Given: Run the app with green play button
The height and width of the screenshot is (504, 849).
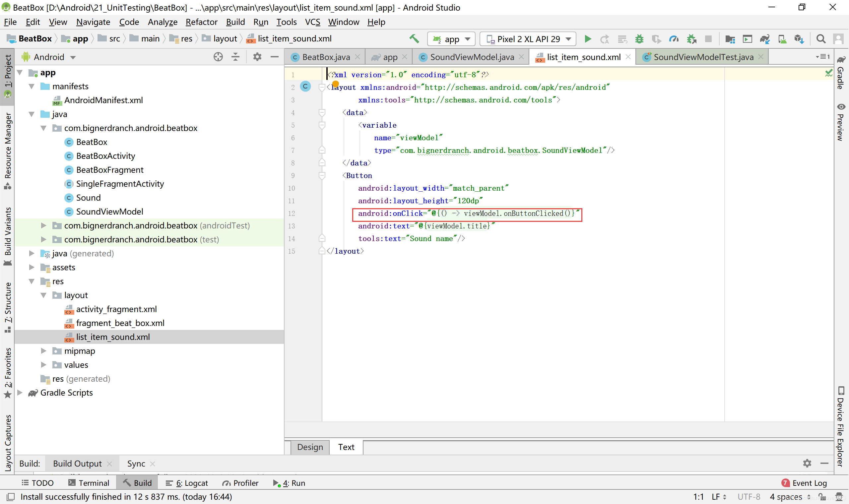Looking at the screenshot, I should point(588,39).
